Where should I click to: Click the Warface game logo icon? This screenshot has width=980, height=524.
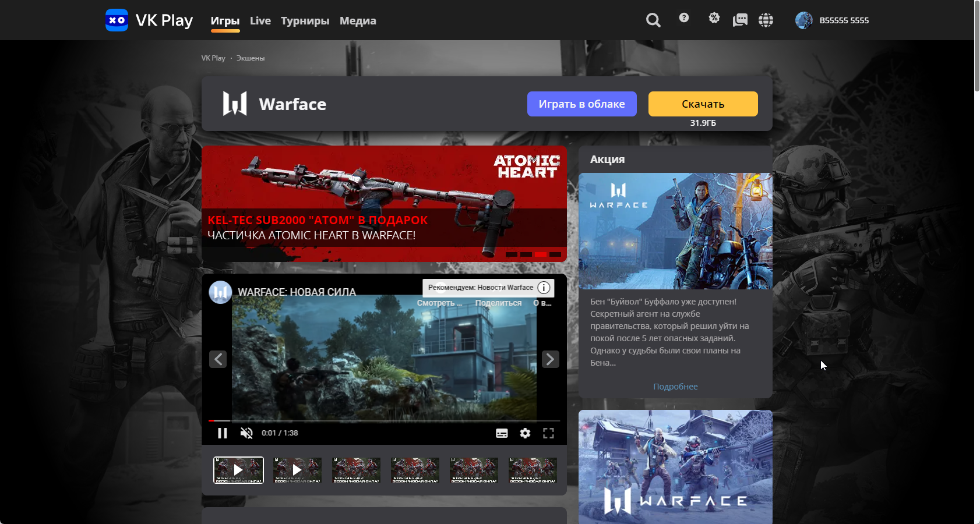point(235,104)
